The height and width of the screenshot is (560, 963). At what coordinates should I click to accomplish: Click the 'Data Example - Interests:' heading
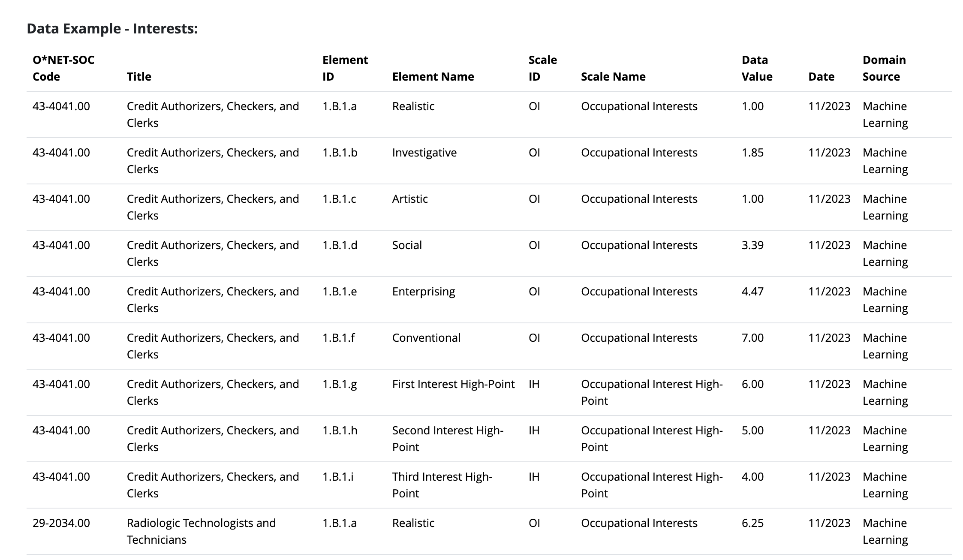coord(112,29)
